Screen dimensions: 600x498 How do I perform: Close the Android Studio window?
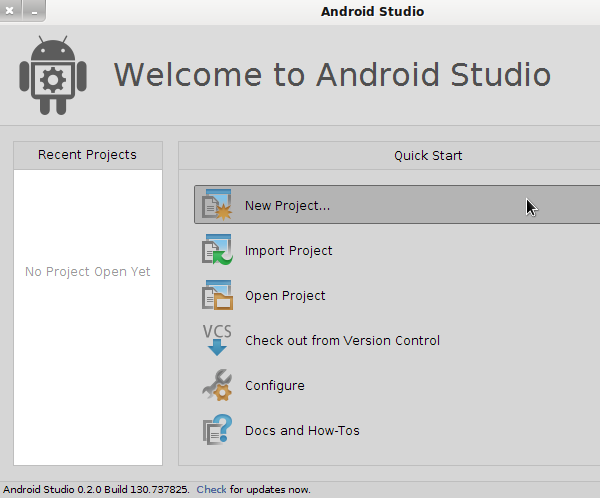10,10
